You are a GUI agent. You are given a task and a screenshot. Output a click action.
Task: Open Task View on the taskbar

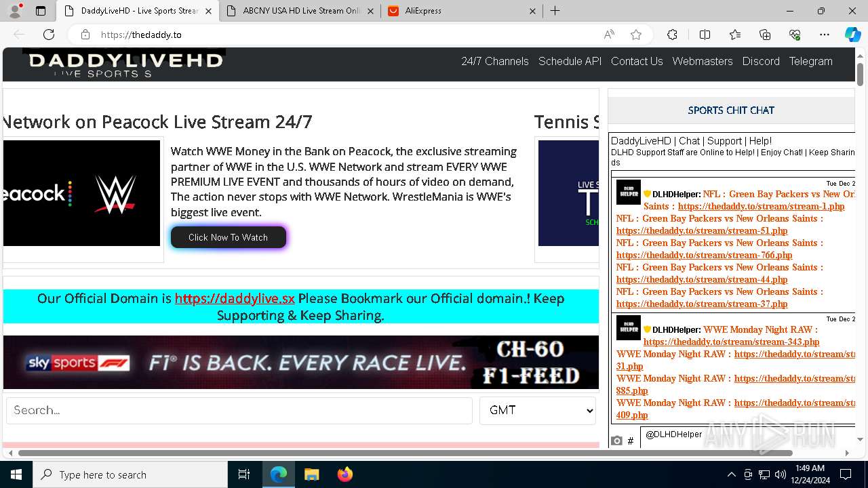[244, 474]
